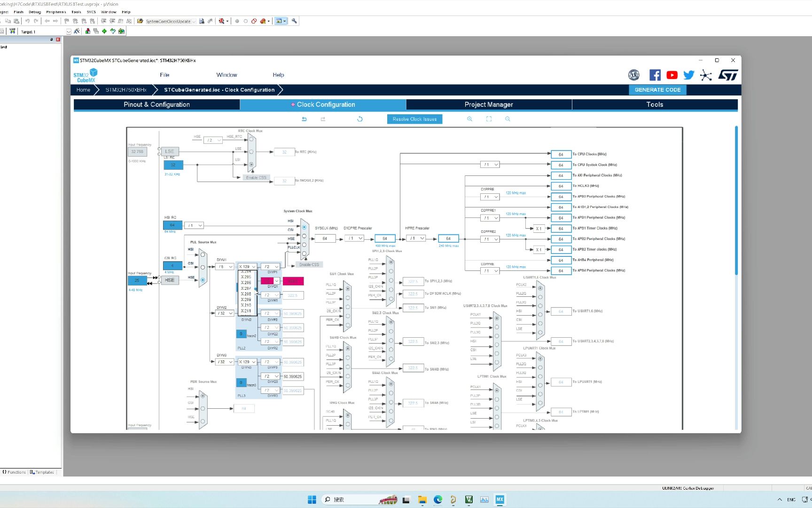812x508 pixels.
Task: Open the HSI RC /1 divider dropdown
Action: (x=194, y=225)
